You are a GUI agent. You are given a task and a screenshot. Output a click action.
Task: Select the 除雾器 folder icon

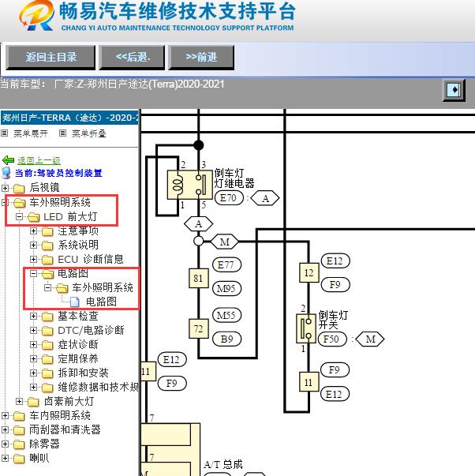coord(19,444)
